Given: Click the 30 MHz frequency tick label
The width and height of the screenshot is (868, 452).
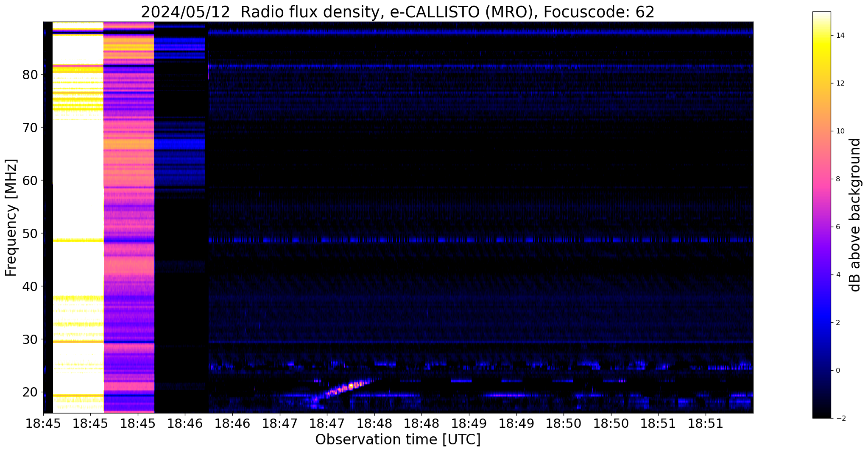Looking at the screenshot, I should 31,339.
